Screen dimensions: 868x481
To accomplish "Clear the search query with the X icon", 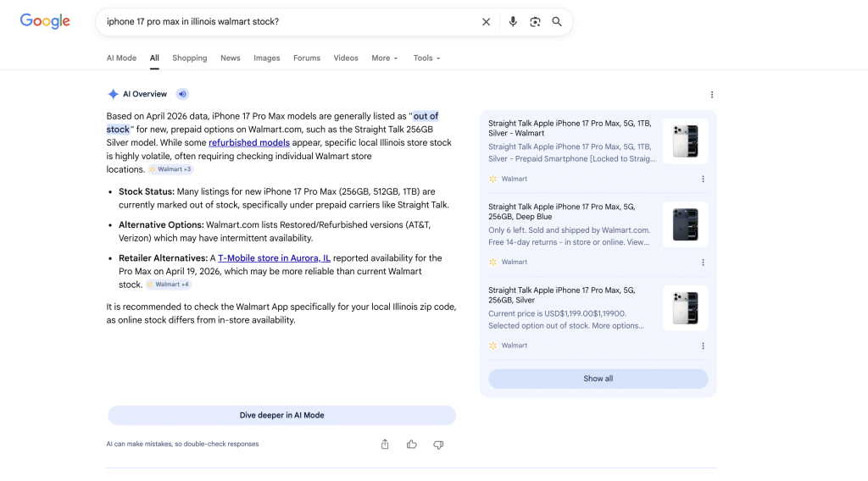I will tap(486, 22).
